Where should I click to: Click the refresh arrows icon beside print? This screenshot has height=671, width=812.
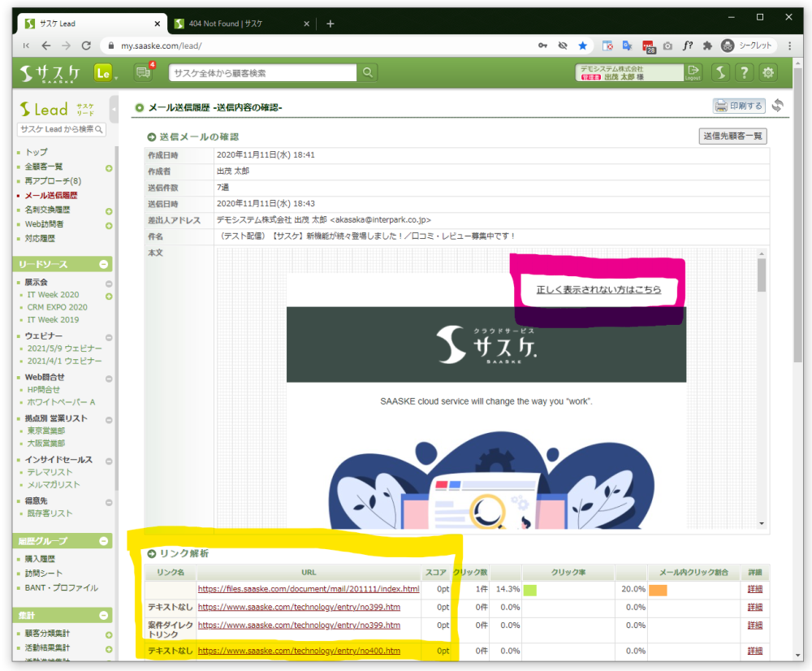[x=778, y=106]
